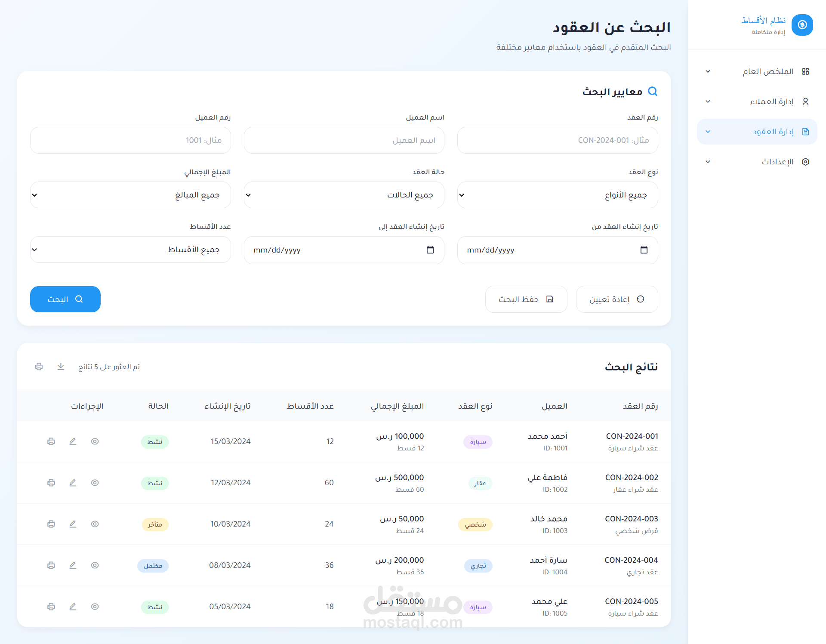Open calendar picker for contract start-from date
826x644 pixels.
(x=644, y=250)
